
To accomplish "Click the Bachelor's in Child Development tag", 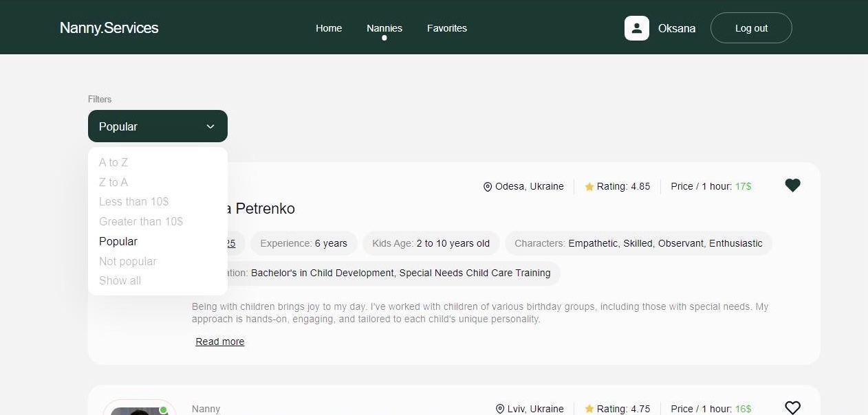I will tap(392, 273).
